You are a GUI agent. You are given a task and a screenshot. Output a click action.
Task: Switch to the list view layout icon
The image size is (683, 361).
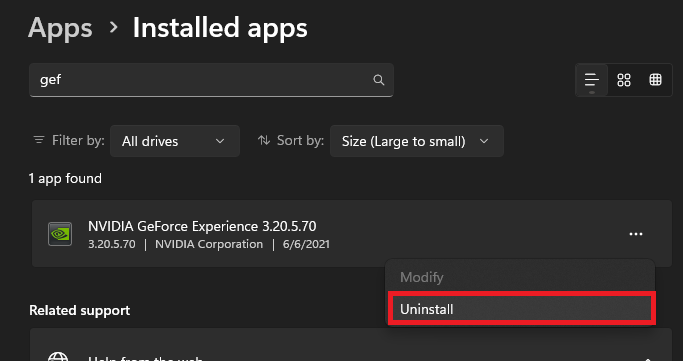click(592, 80)
